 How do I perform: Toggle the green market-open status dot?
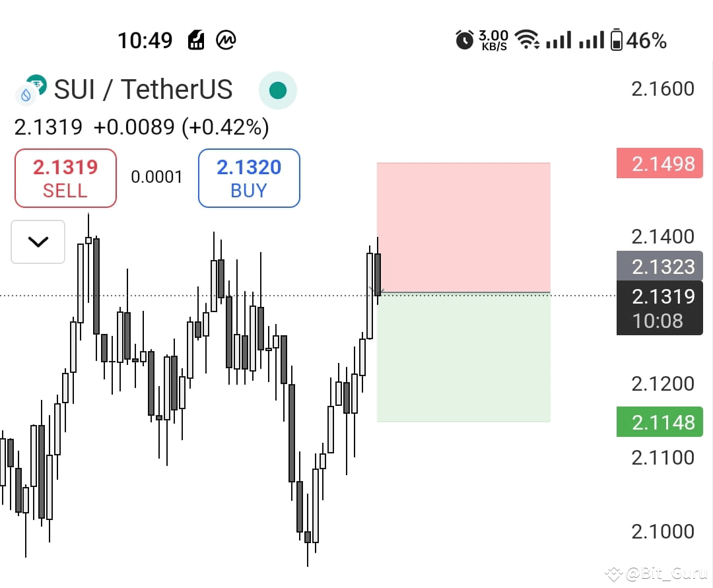[x=277, y=90]
